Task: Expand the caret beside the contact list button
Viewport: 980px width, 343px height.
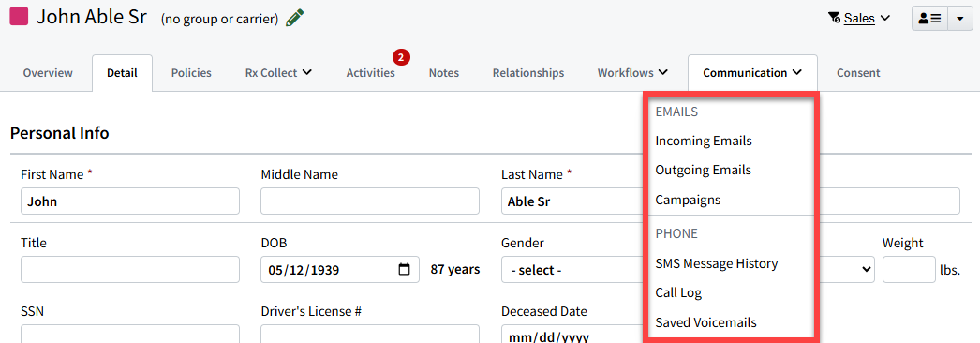Action: point(960,19)
